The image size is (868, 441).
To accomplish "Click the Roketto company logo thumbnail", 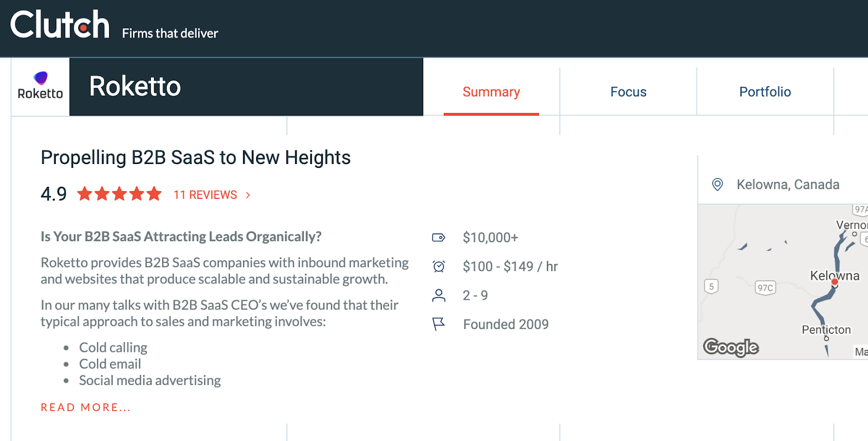I will coord(41,86).
